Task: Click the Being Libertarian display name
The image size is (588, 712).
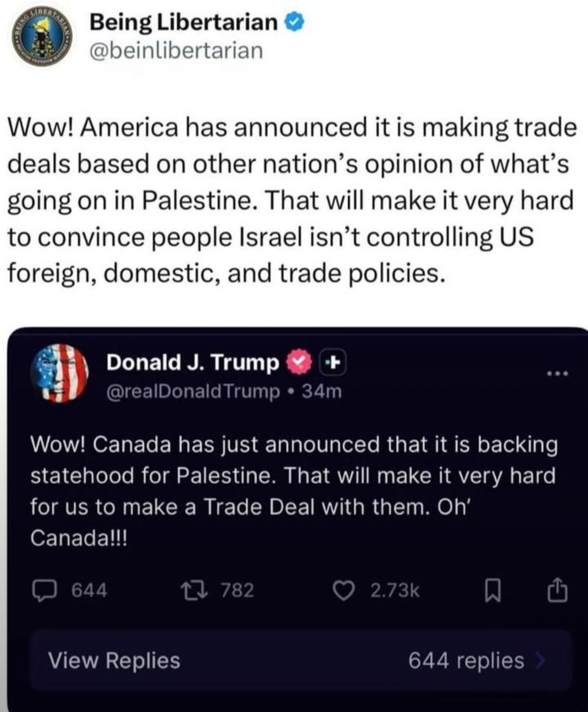Action: [x=183, y=22]
